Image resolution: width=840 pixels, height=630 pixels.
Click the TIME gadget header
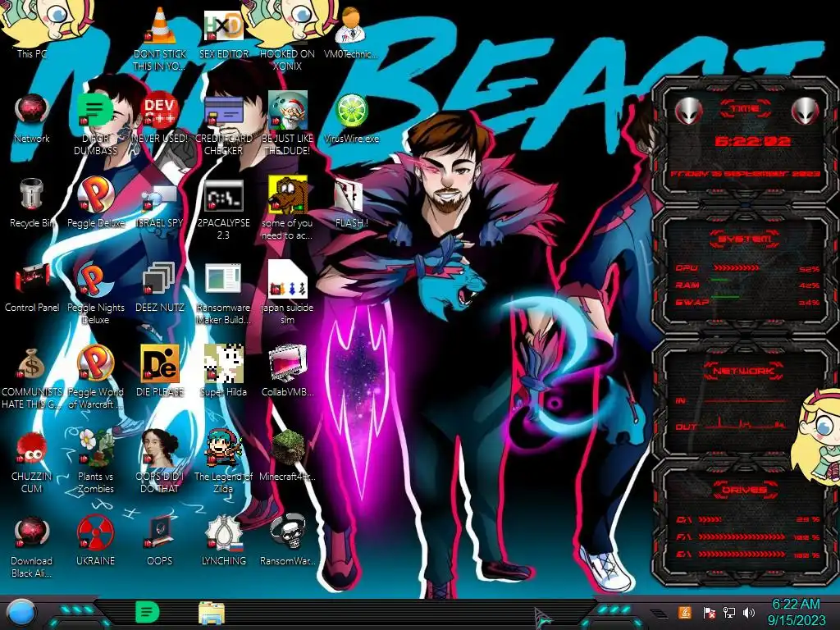[x=745, y=108]
